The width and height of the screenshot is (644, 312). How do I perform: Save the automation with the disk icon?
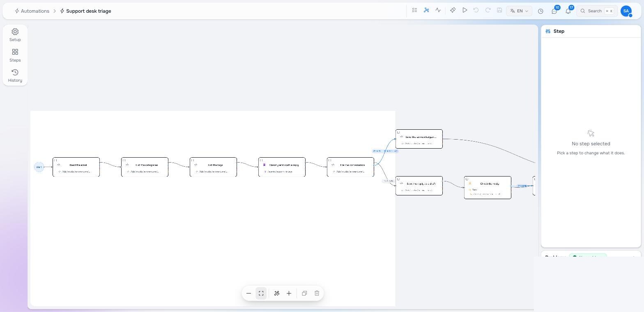499,10
